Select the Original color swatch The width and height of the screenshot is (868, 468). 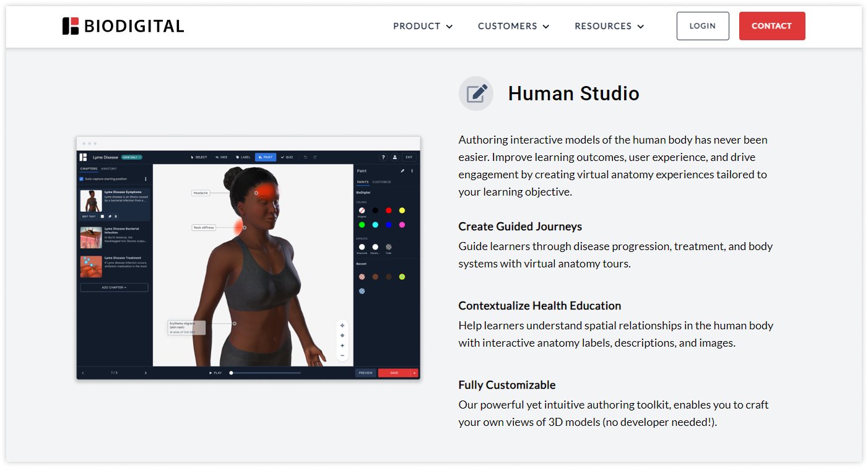(362, 210)
